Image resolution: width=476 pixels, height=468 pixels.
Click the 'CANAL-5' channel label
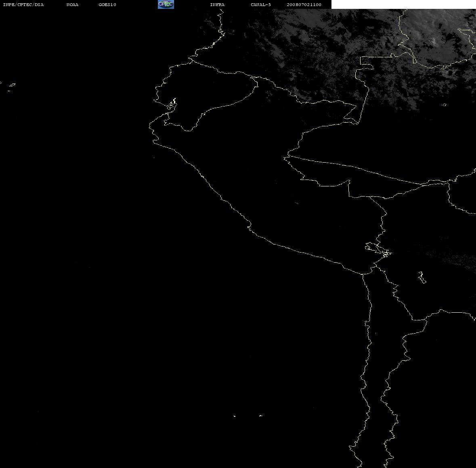261,4
